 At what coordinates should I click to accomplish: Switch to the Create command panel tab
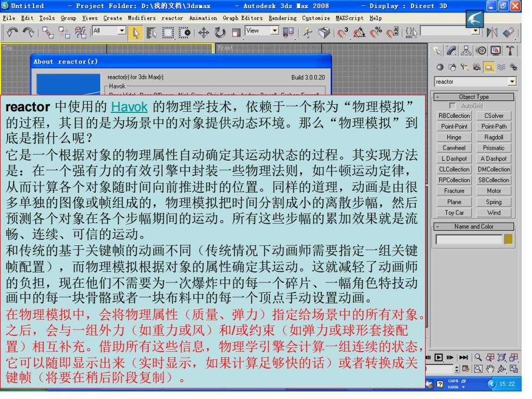click(x=438, y=51)
